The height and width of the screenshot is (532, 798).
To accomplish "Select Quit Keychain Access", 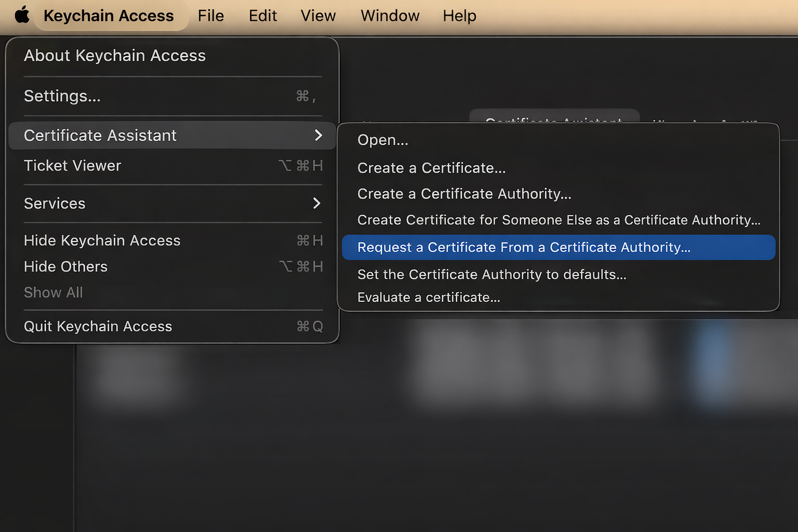I will coord(98,326).
